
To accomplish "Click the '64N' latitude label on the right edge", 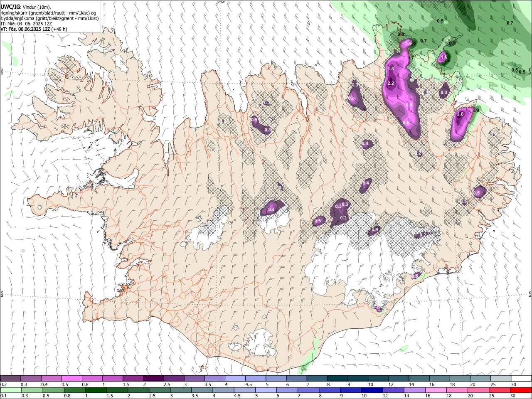I will pos(530,293).
